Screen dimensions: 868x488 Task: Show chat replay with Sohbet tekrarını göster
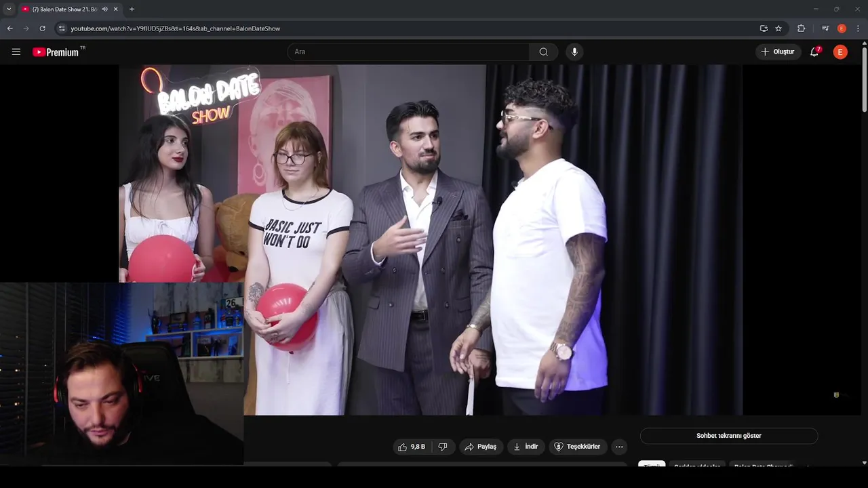[729, 436]
